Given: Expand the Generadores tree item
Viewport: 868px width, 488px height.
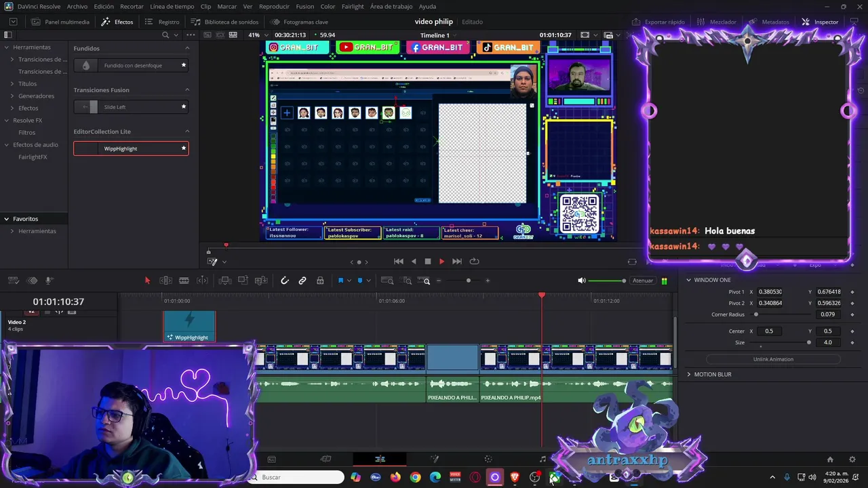Looking at the screenshot, I should pyautogui.click(x=12, y=96).
